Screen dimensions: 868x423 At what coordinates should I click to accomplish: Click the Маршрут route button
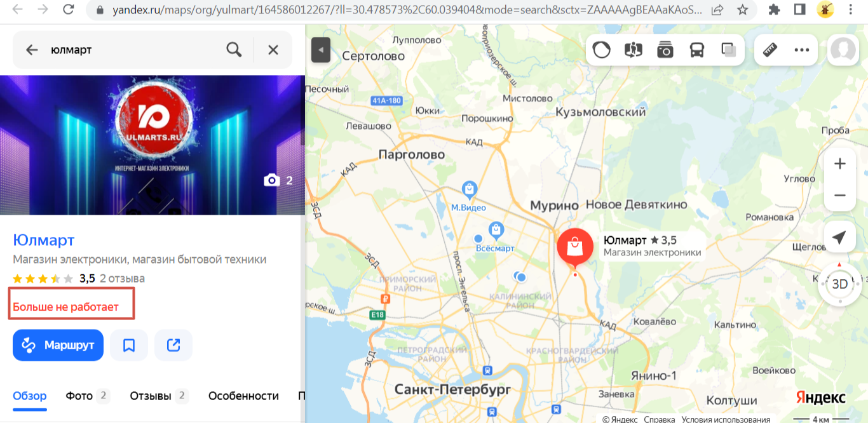pyautogui.click(x=58, y=346)
